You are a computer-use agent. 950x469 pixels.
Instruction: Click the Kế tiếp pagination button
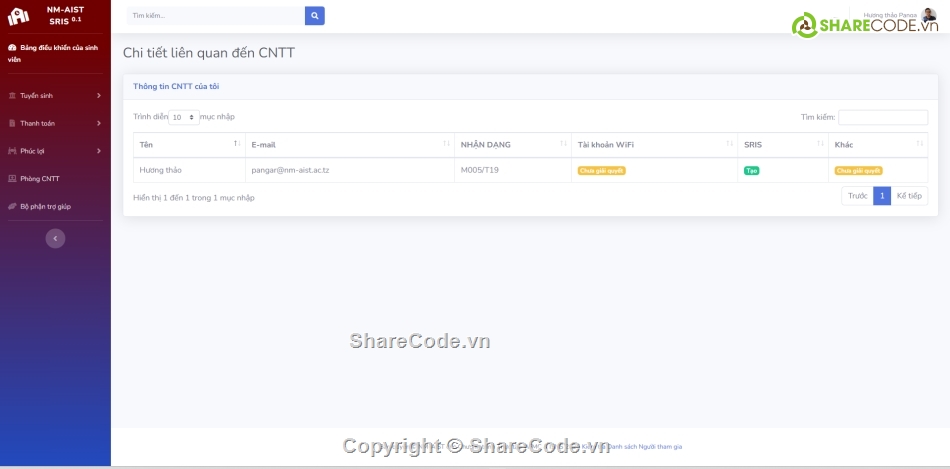click(909, 196)
